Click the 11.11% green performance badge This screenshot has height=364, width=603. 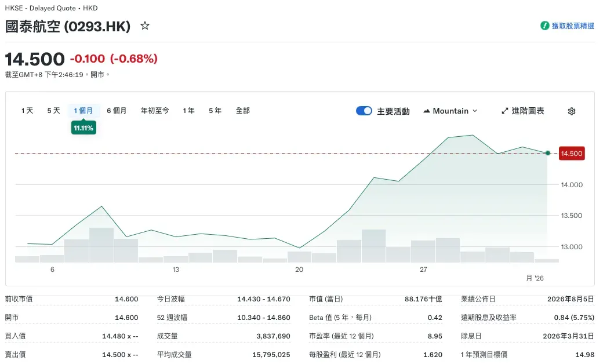point(83,128)
